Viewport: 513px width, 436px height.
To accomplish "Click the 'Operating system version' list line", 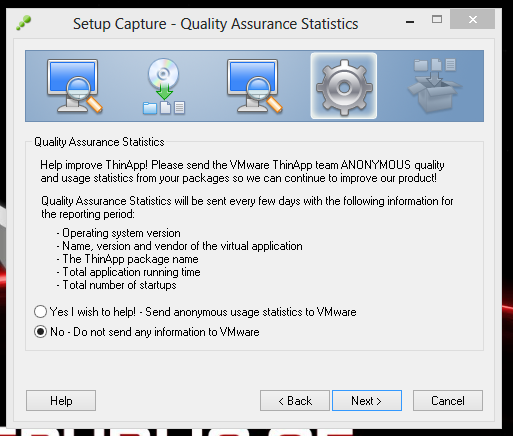I will 118,233.
